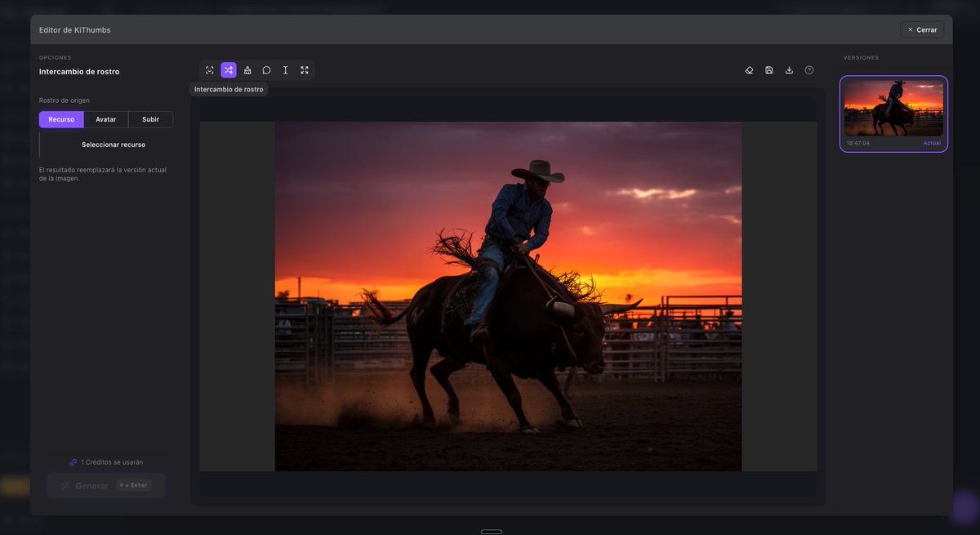Click the "Rostro de origen" label
The height and width of the screenshot is (535, 980).
click(x=65, y=100)
